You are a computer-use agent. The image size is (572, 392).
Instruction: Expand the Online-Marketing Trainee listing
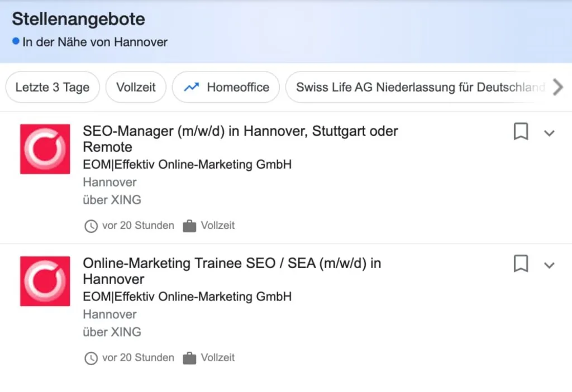549,265
